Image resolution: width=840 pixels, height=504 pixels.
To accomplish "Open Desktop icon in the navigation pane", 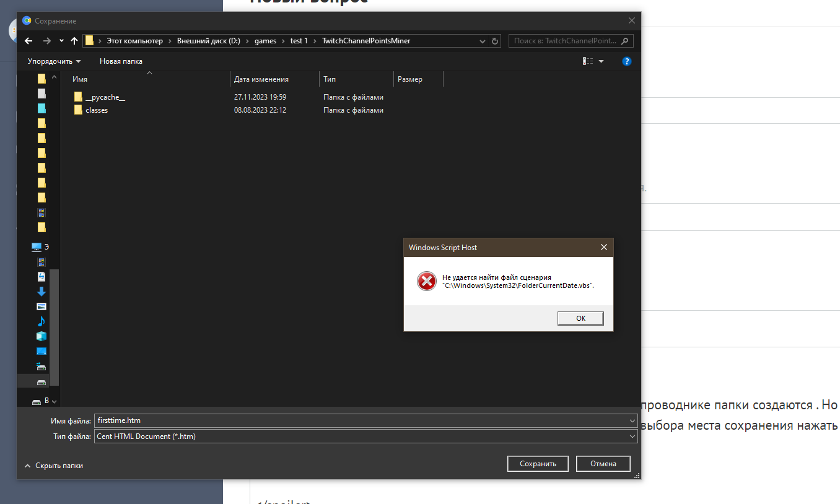I will point(42,351).
